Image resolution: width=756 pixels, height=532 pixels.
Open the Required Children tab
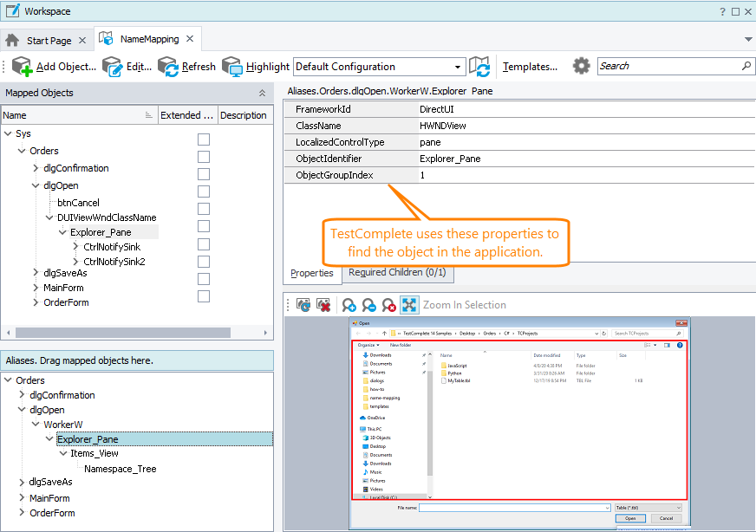coord(397,273)
